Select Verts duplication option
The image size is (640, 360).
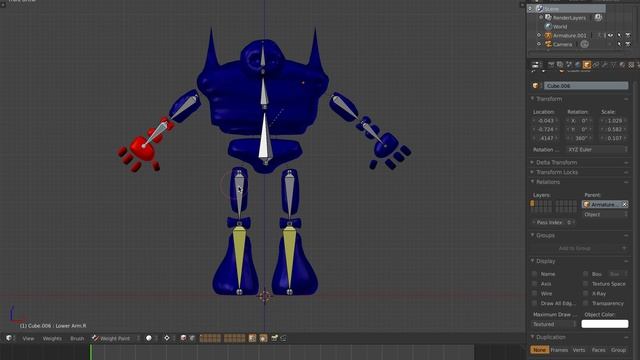click(579, 350)
